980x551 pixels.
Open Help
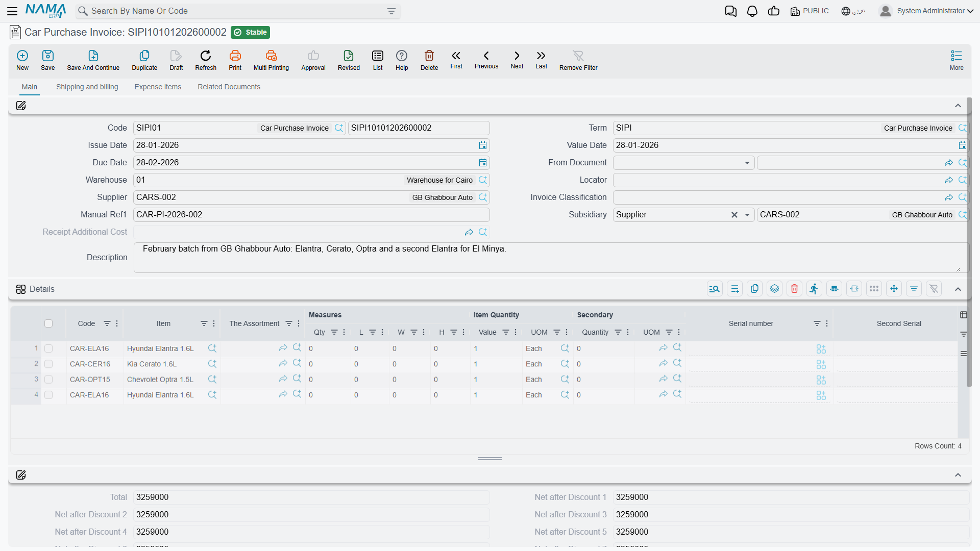402,60
